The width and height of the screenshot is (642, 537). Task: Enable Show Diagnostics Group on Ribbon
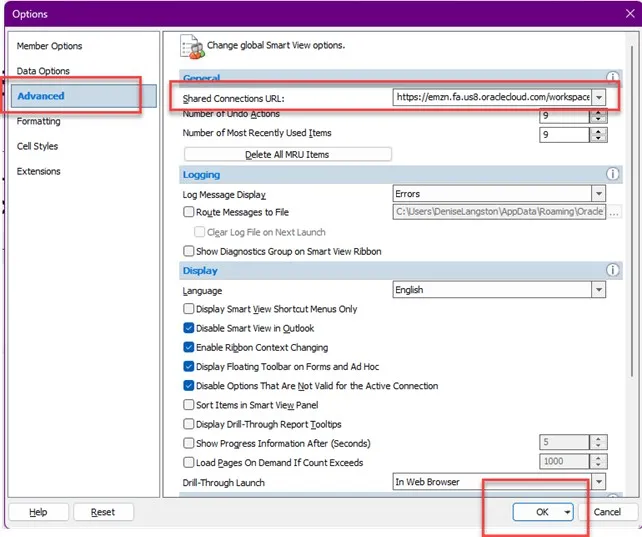pyautogui.click(x=188, y=251)
